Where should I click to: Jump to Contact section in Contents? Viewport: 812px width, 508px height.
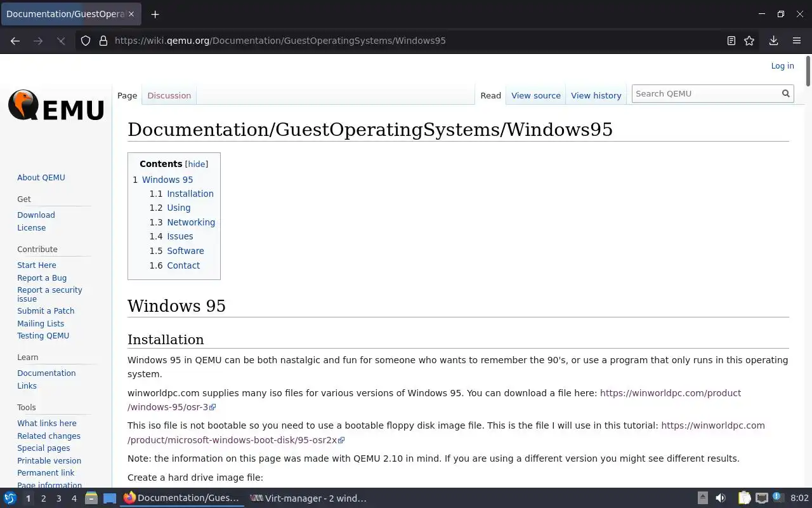(183, 265)
